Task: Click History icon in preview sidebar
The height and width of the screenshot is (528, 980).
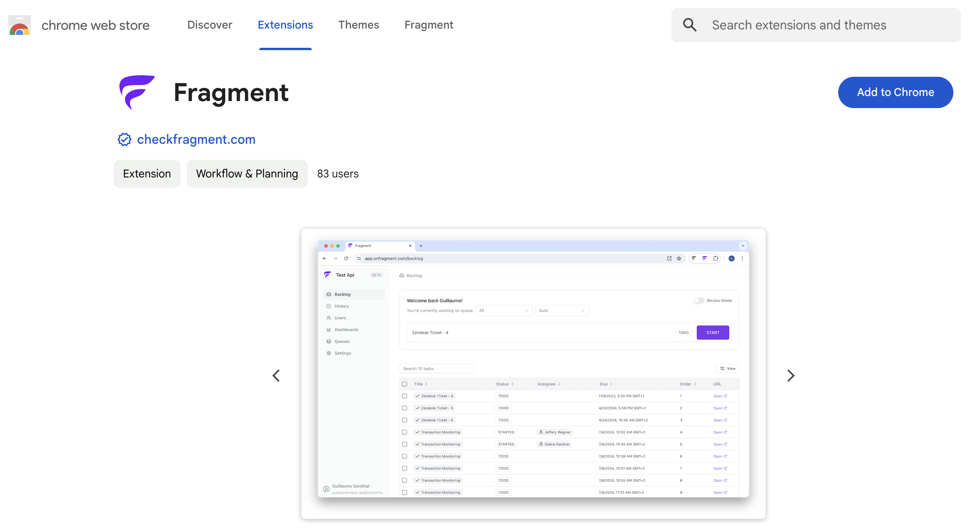Action: pos(329,306)
